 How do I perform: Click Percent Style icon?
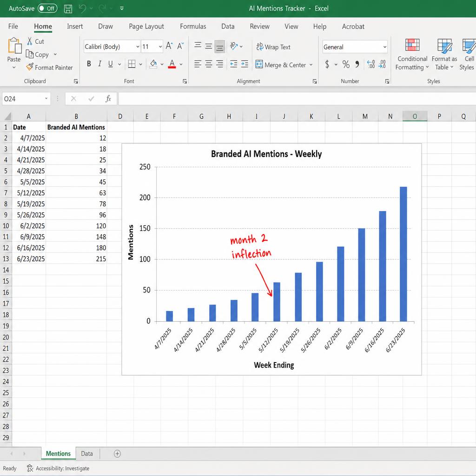[346, 64]
